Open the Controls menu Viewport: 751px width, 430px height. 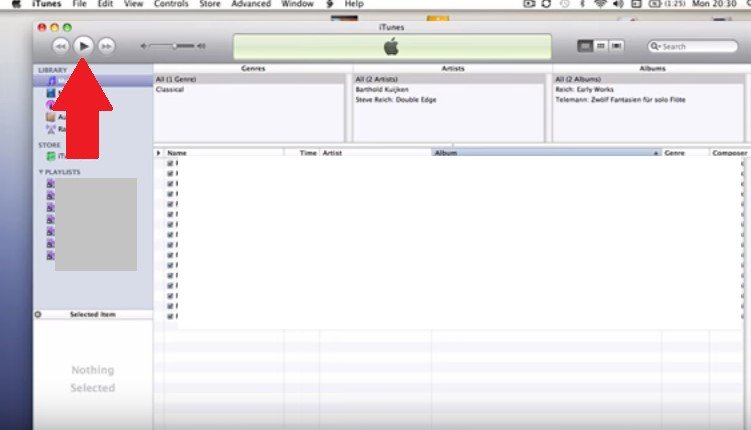[171, 4]
